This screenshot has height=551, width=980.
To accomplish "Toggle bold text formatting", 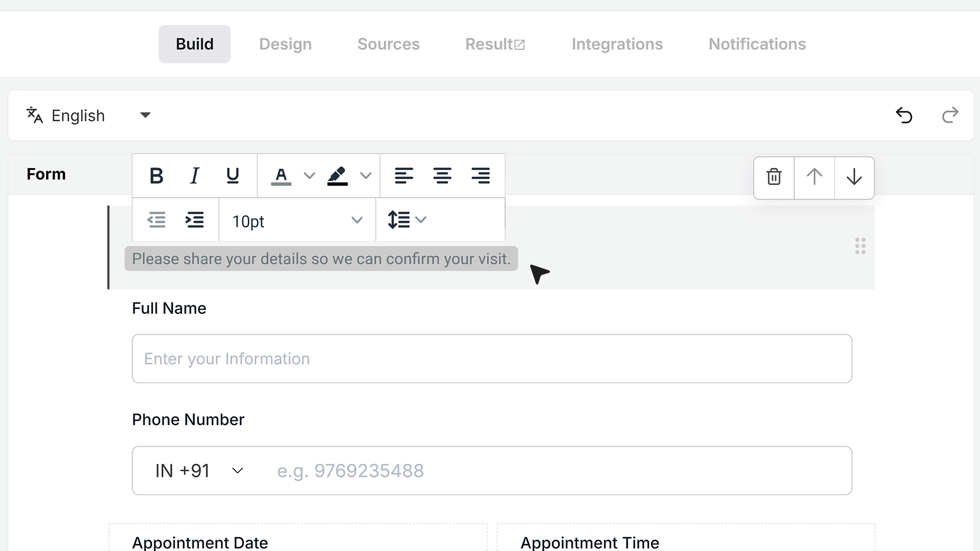I will (156, 176).
